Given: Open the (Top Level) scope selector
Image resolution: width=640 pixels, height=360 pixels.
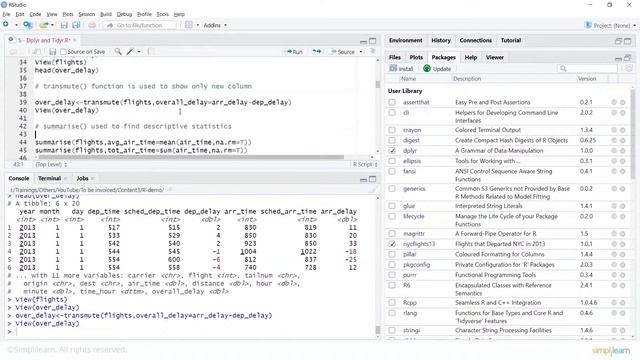Looking at the screenshot, I should pos(51,164).
